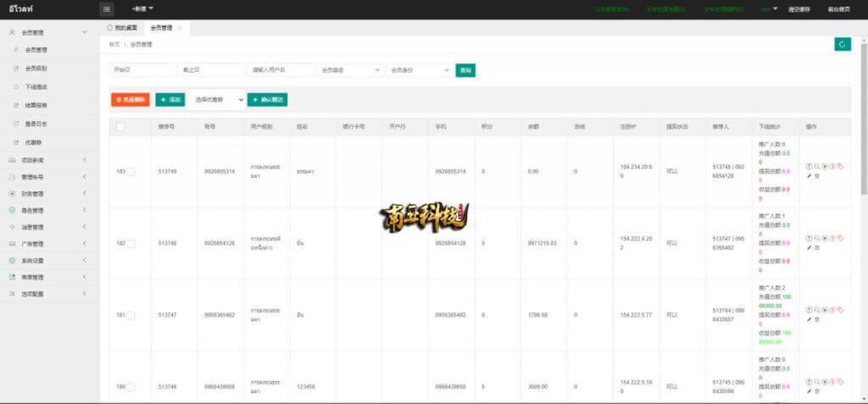Click the pencil edit icon for row 183
Screen dimensions: 868x404
coord(809,175)
